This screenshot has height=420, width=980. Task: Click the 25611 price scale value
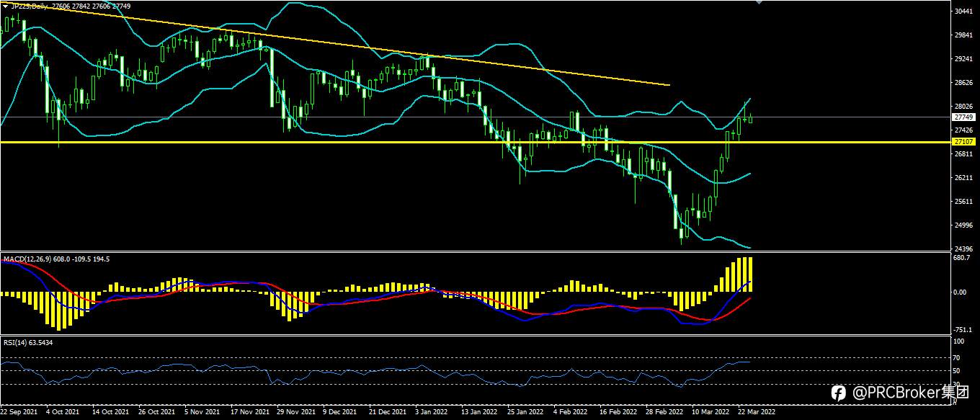[964, 201]
